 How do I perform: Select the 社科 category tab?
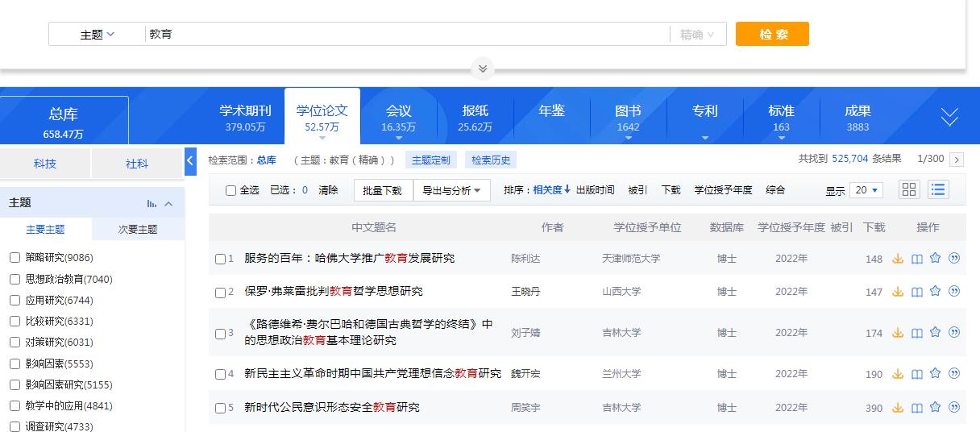coord(137,164)
